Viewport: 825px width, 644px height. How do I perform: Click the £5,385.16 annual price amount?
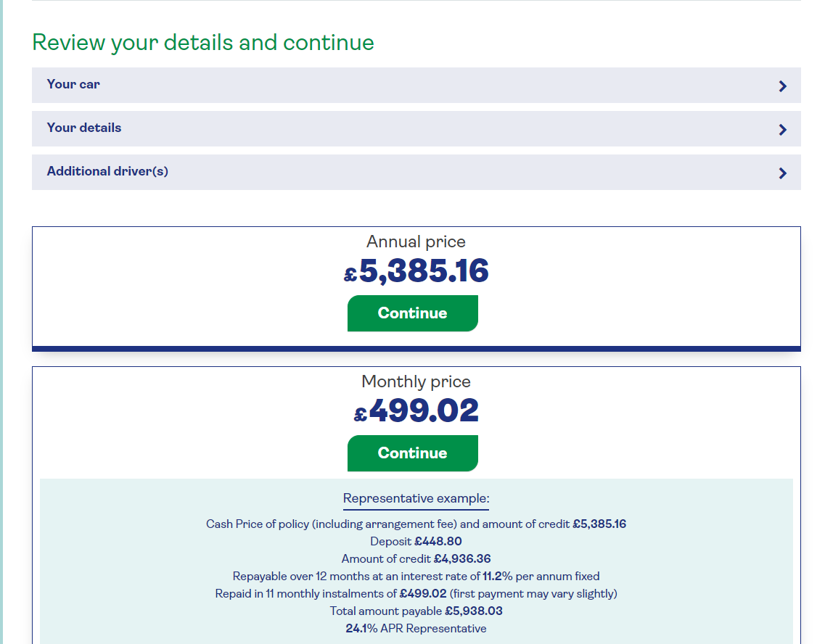click(416, 271)
